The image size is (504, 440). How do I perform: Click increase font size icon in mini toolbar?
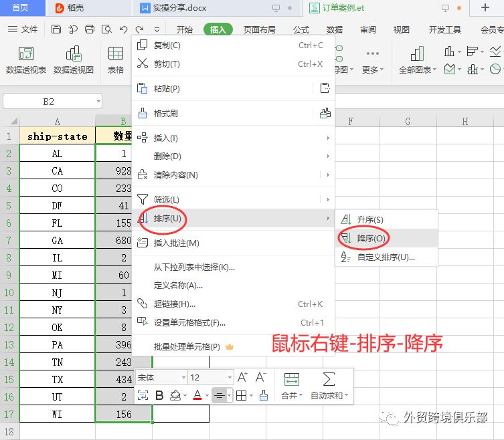point(242,377)
